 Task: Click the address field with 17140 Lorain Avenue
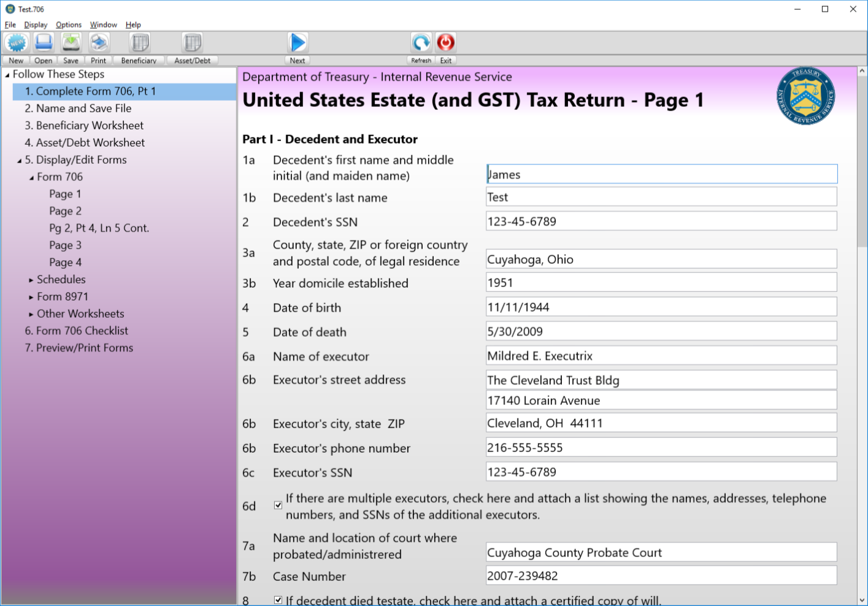pyautogui.click(x=661, y=400)
